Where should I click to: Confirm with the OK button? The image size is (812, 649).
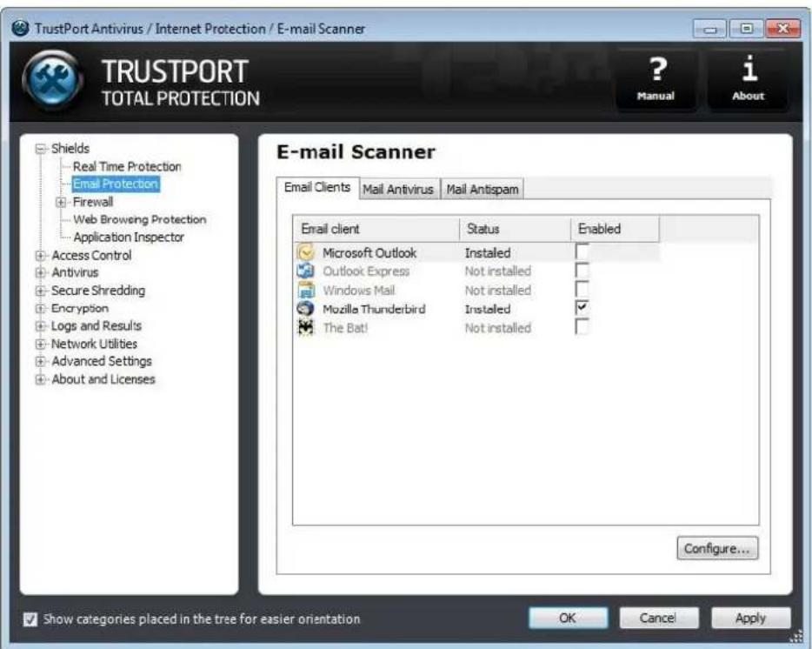(x=568, y=618)
